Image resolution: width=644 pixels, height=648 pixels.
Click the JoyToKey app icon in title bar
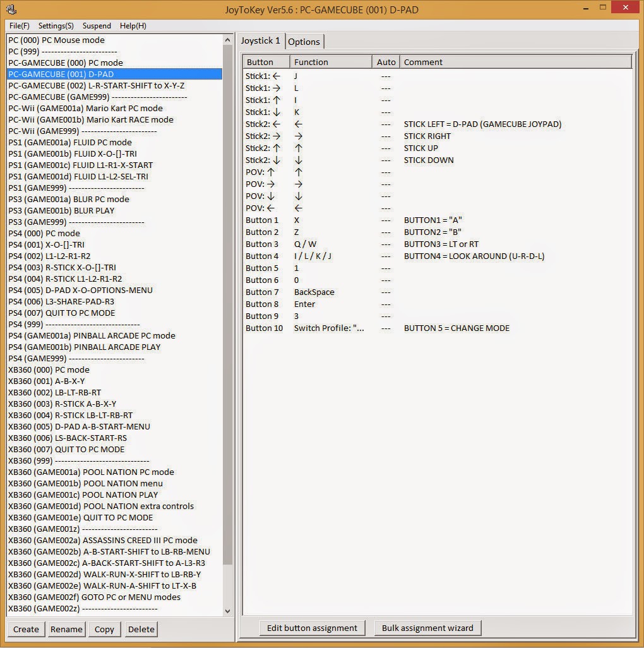tap(11, 9)
